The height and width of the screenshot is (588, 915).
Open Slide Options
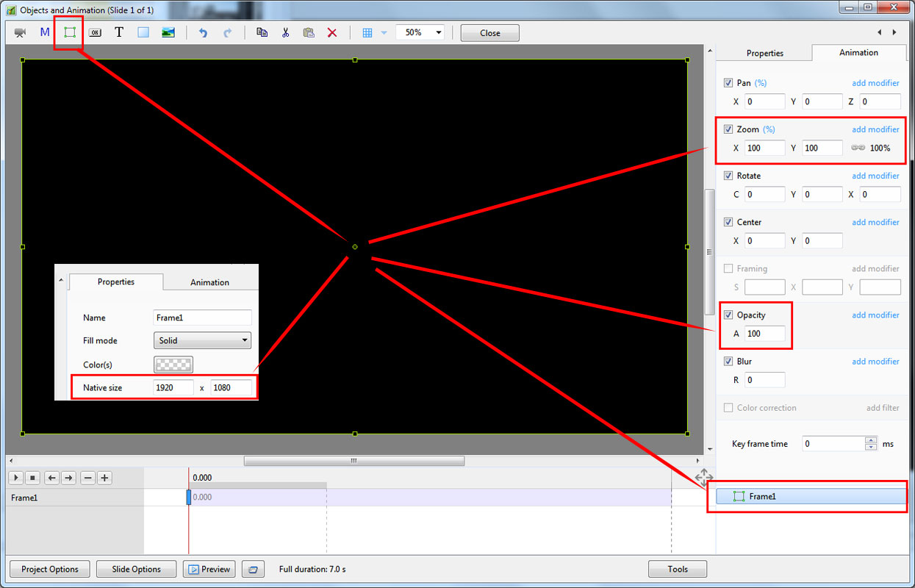tap(137, 569)
